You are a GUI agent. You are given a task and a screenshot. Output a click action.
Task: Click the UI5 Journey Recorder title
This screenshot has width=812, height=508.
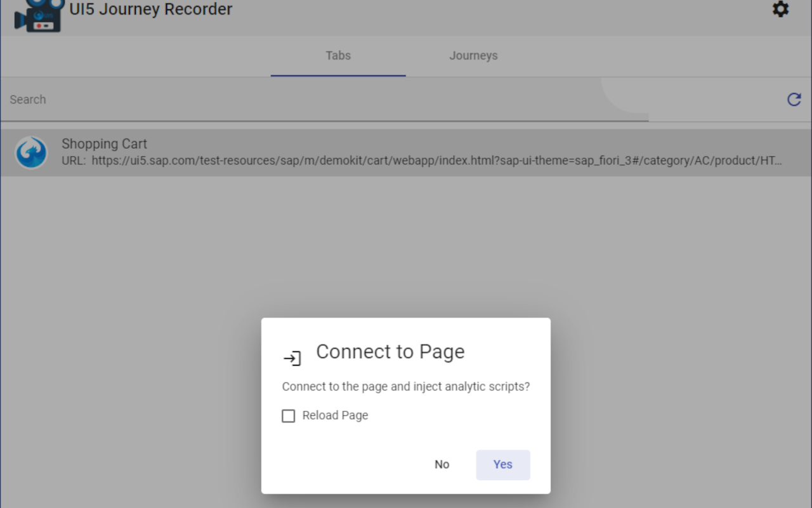(151, 9)
